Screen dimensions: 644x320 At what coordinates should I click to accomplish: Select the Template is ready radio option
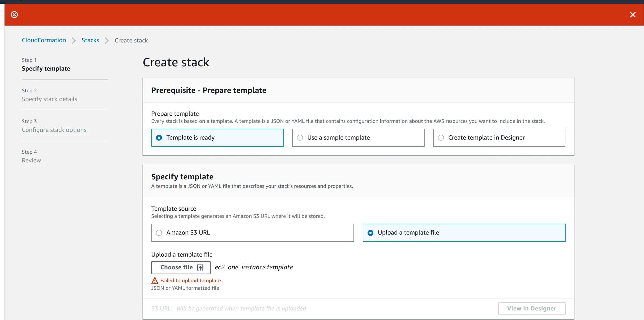coord(159,138)
